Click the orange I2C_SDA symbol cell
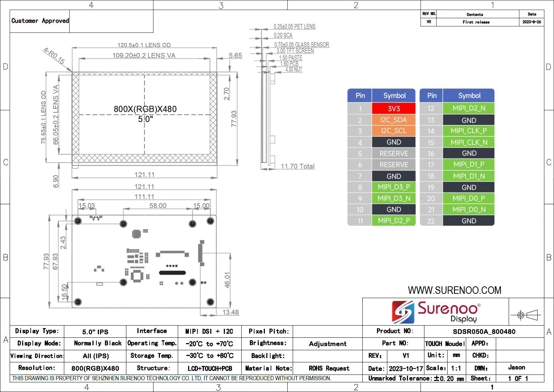The width and height of the screenshot is (554, 392). pos(394,120)
